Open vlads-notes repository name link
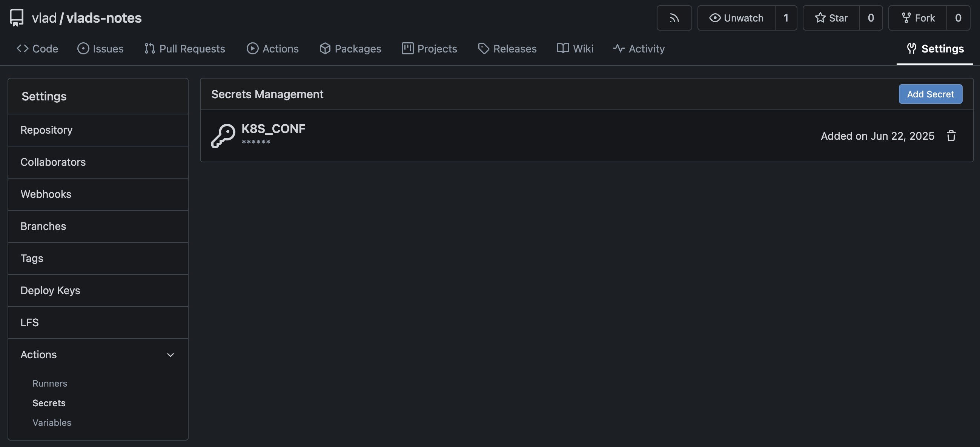 coord(104,18)
